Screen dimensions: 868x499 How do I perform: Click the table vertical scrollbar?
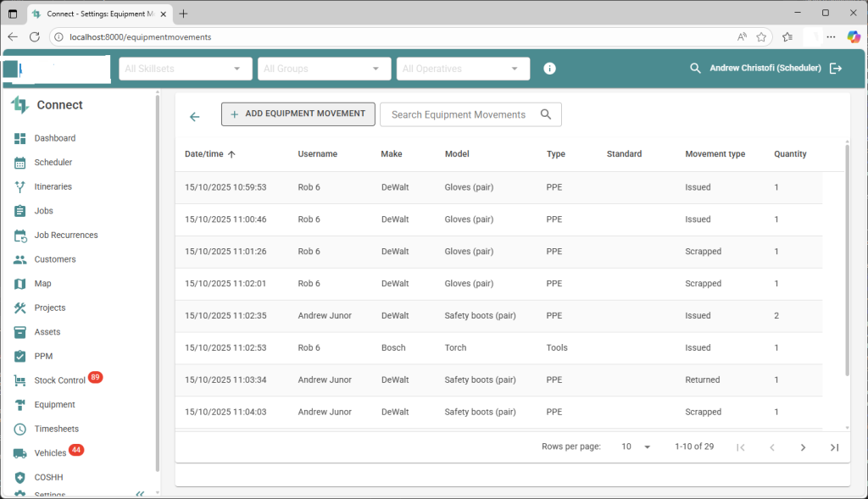point(847,260)
